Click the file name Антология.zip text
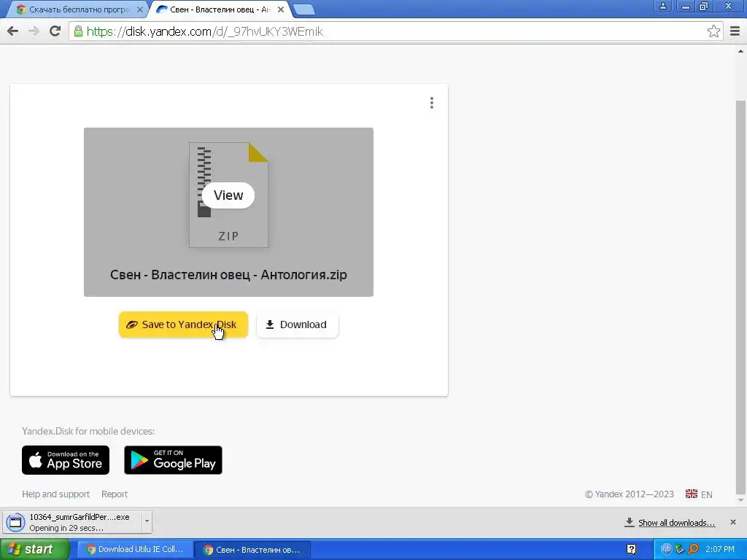 coord(303,275)
